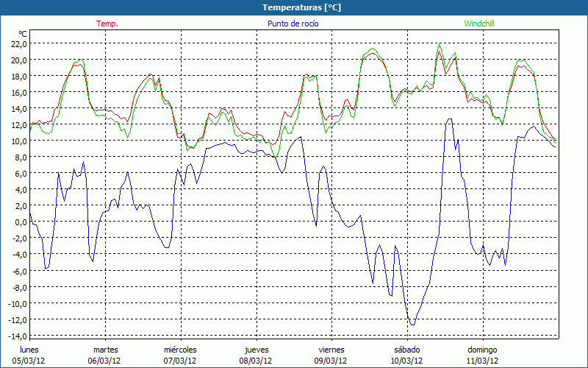Select the domingo day label

pyautogui.click(x=482, y=350)
